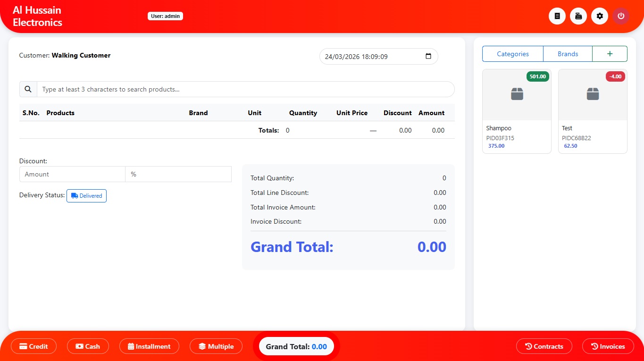Click the receipt icon in the header

tap(557, 16)
